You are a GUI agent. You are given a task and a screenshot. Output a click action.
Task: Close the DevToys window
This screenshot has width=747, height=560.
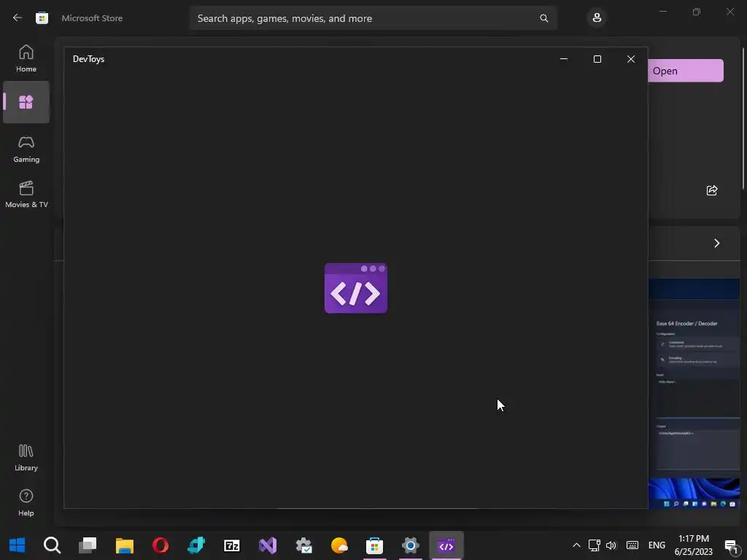click(x=631, y=59)
